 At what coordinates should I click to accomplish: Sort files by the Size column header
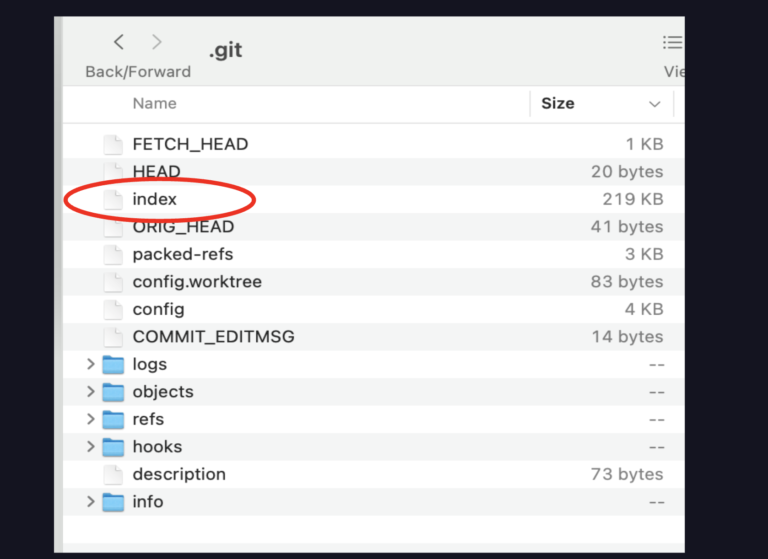click(558, 103)
